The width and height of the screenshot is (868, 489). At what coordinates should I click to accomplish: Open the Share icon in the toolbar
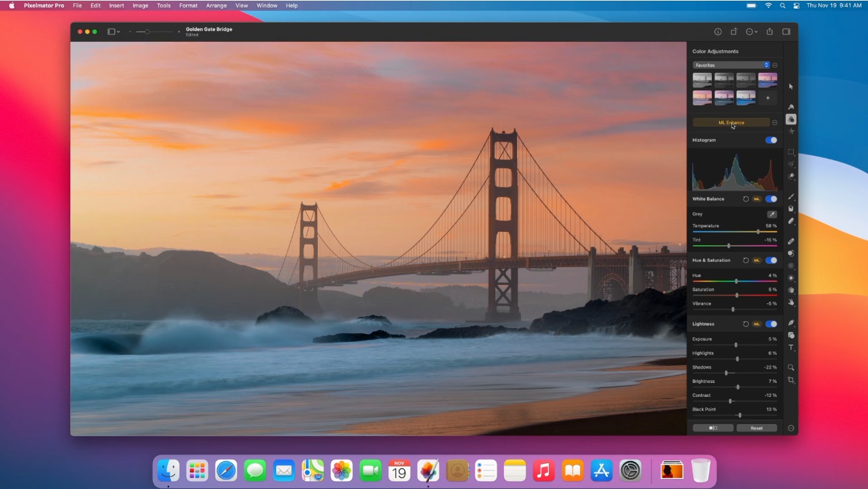pos(769,32)
